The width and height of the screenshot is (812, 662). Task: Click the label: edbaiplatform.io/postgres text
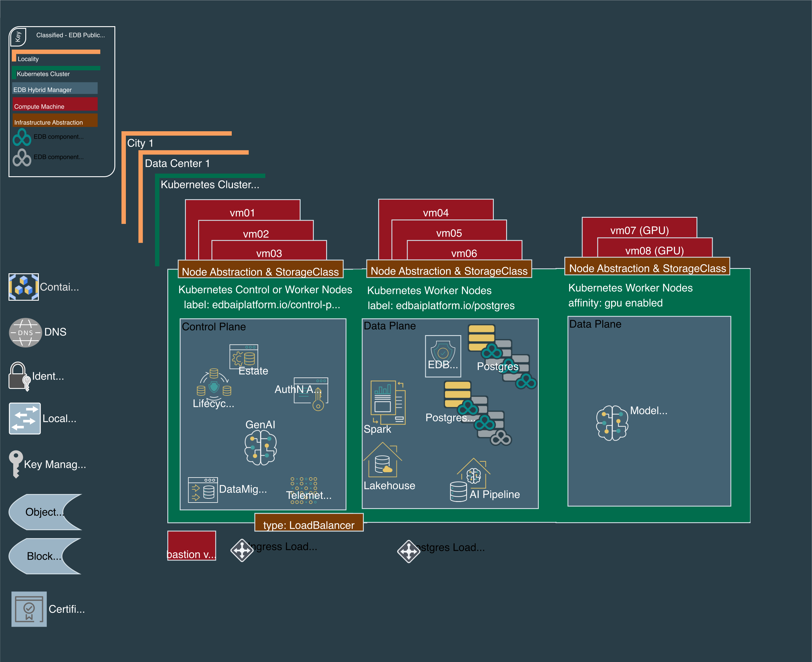click(441, 305)
